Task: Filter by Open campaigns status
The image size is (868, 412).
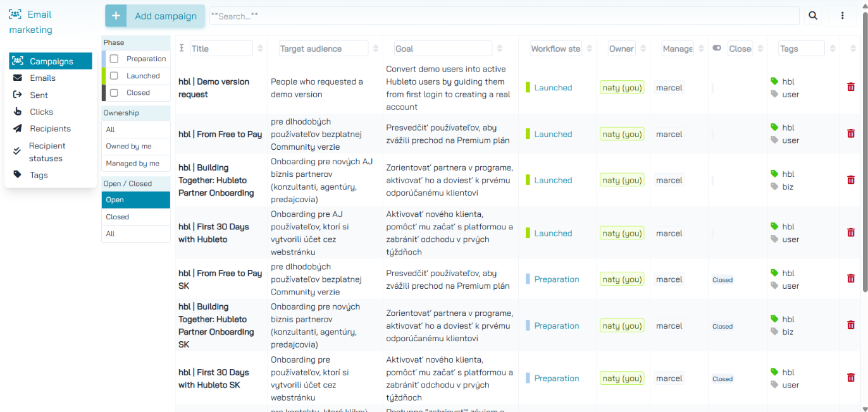Action: coord(136,200)
